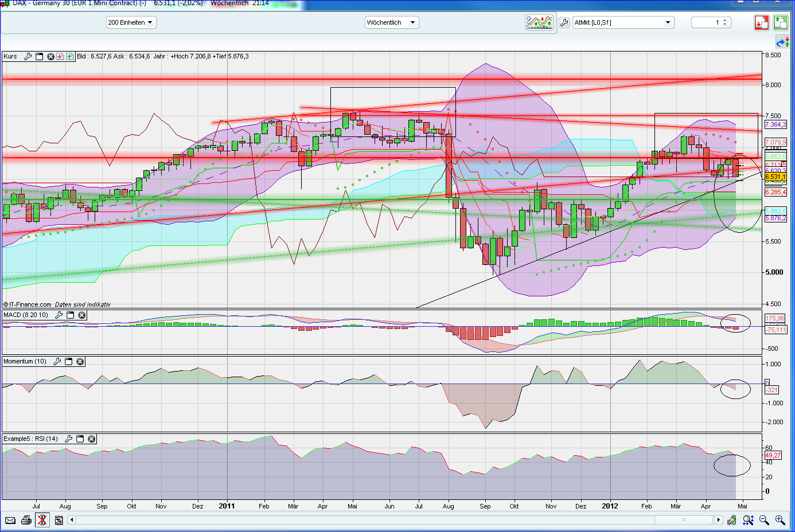Close the RSI indicator panel
Viewport: 795px width, 532px height.
(91, 439)
